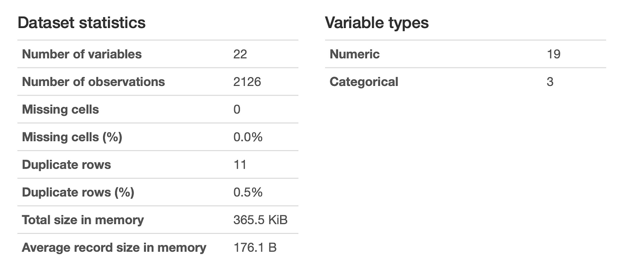Select the Numeric variable type row
This screenshot has width=644, height=278.
[x=466, y=54]
